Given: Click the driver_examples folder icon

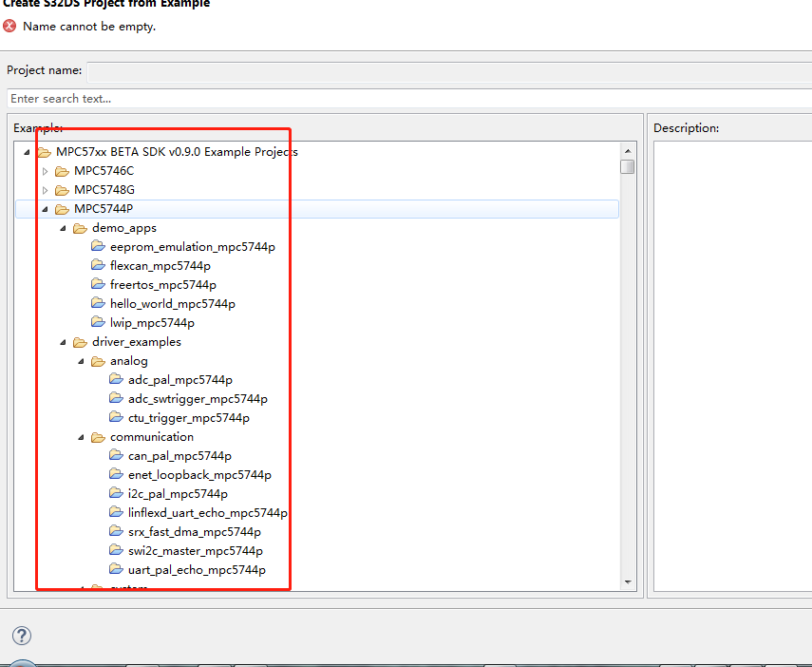Looking at the screenshot, I should [x=81, y=343].
